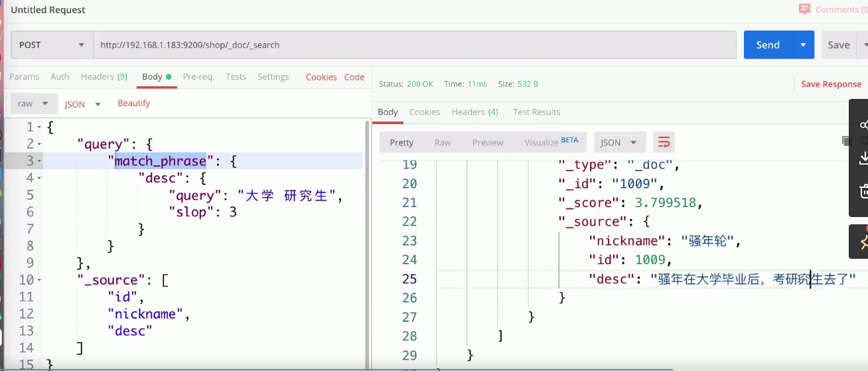Viewport: 868px width, 371px height.
Task: Click the Comments link
Action: click(841, 9)
